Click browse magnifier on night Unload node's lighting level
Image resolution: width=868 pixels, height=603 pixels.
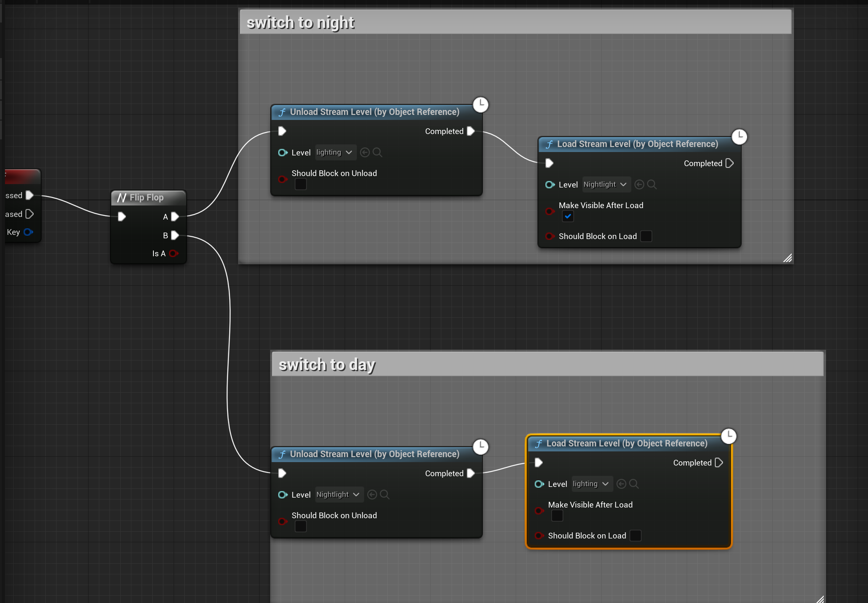tap(377, 152)
